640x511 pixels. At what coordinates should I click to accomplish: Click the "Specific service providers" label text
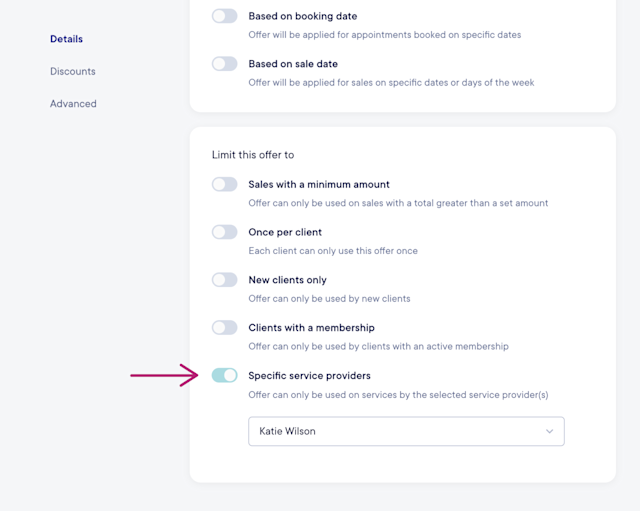309,375
